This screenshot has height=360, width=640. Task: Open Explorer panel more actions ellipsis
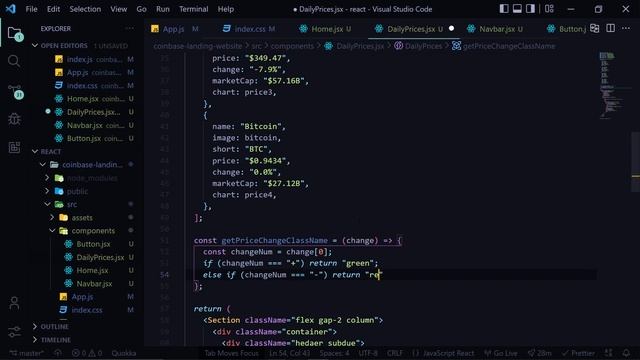[x=129, y=29]
